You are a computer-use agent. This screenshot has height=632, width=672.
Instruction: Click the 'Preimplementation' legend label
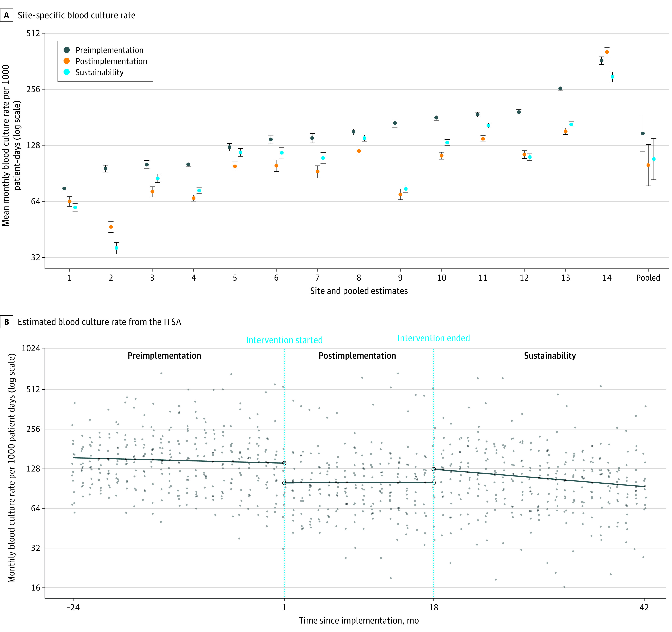coord(109,50)
